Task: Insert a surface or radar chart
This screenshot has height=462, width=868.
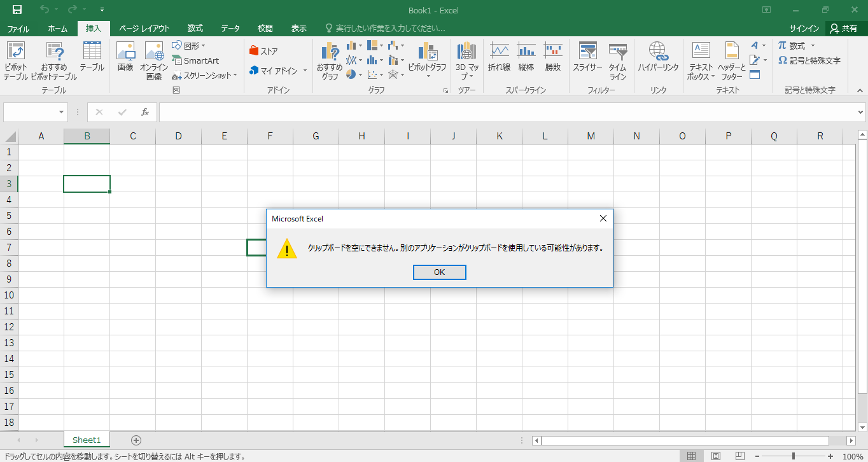Action: (396, 74)
